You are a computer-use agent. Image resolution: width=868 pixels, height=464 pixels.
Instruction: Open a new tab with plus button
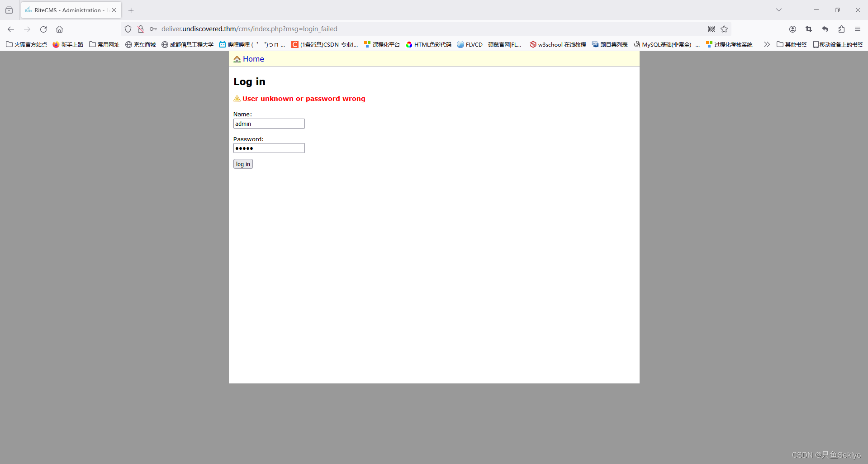tap(131, 10)
